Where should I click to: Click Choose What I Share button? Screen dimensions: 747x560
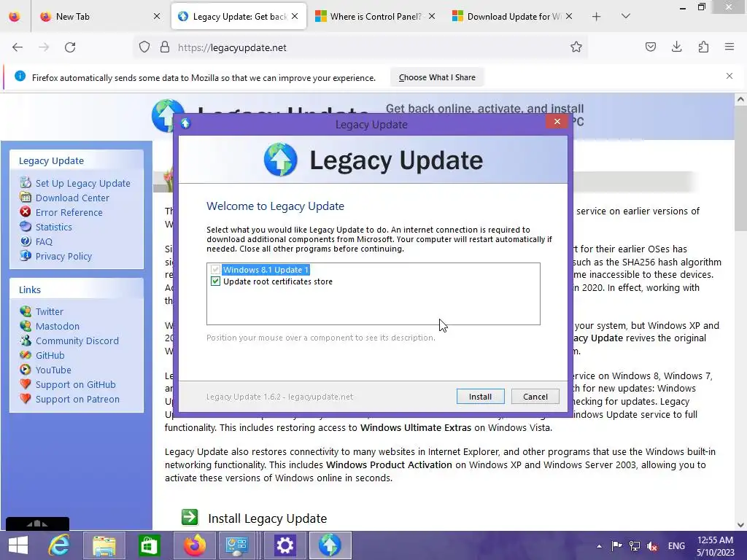point(437,77)
